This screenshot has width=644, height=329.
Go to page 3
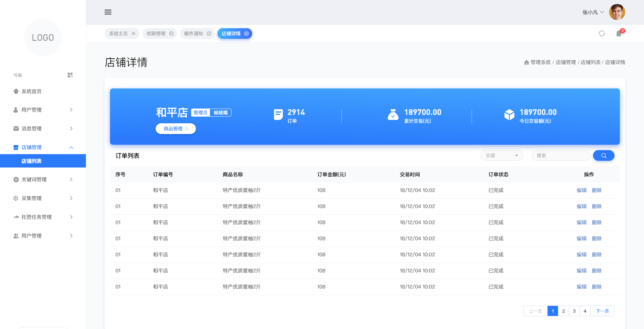574,311
